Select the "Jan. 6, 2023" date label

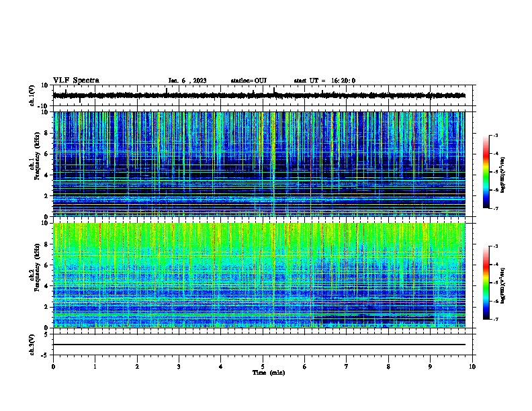click(x=187, y=81)
